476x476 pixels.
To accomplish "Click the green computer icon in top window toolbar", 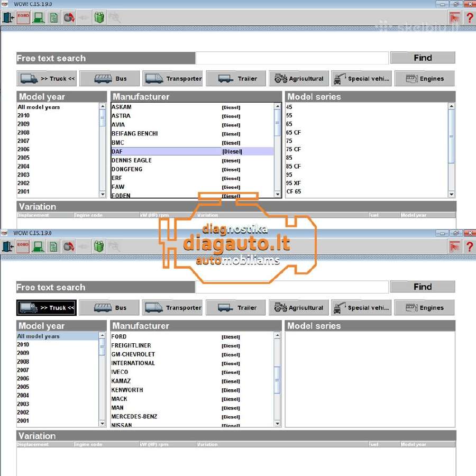I will pos(39,17).
